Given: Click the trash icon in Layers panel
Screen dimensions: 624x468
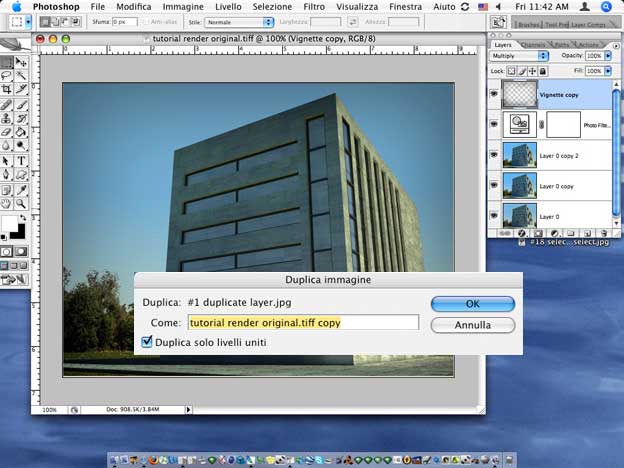Looking at the screenshot, I should [603, 233].
